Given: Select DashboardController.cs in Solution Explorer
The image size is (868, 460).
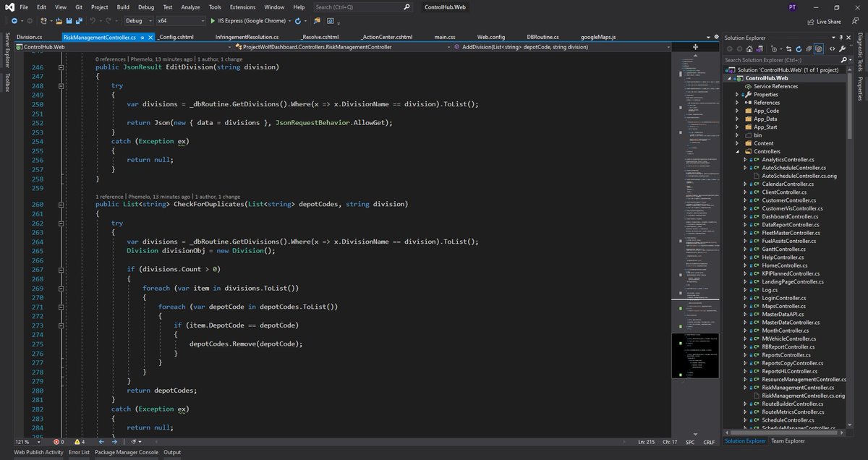Looking at the screenshot, I should [790, 216].
